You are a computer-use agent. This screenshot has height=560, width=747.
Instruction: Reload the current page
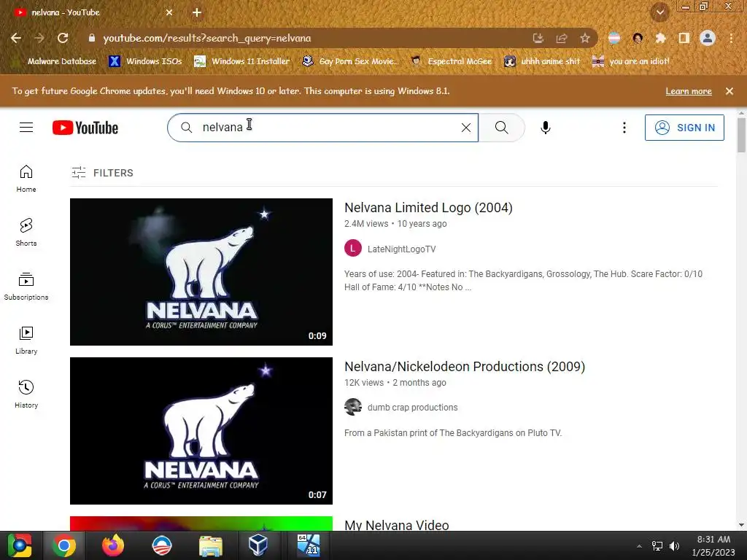pyautogui.click(x=63, y=38)
